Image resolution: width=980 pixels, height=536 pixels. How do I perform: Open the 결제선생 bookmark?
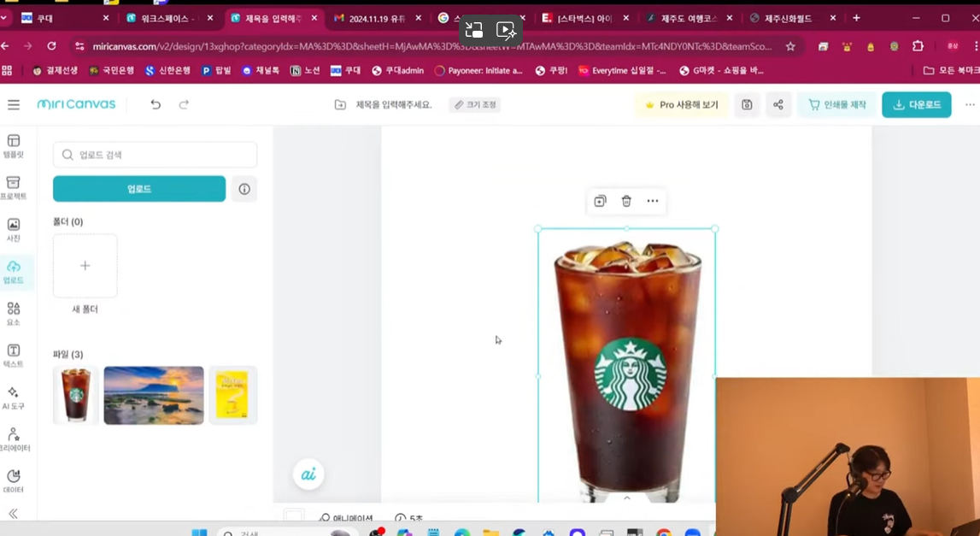pyautogui.click(x=55, y=71)
